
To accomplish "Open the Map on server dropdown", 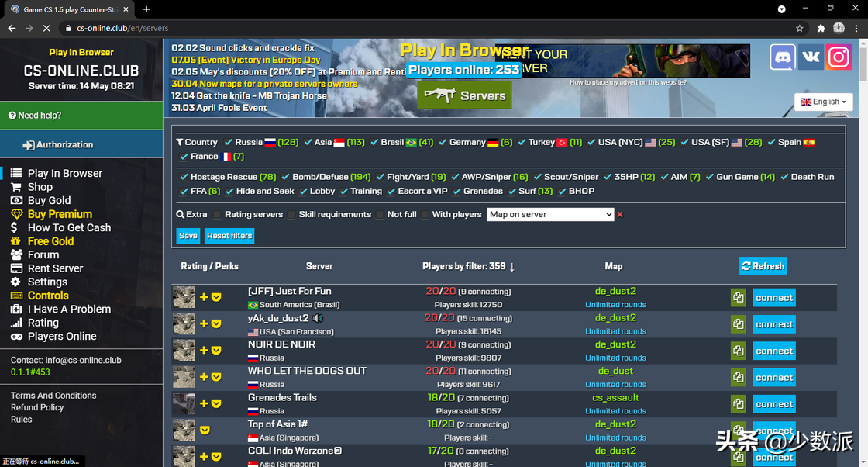I will click(550, 215).
